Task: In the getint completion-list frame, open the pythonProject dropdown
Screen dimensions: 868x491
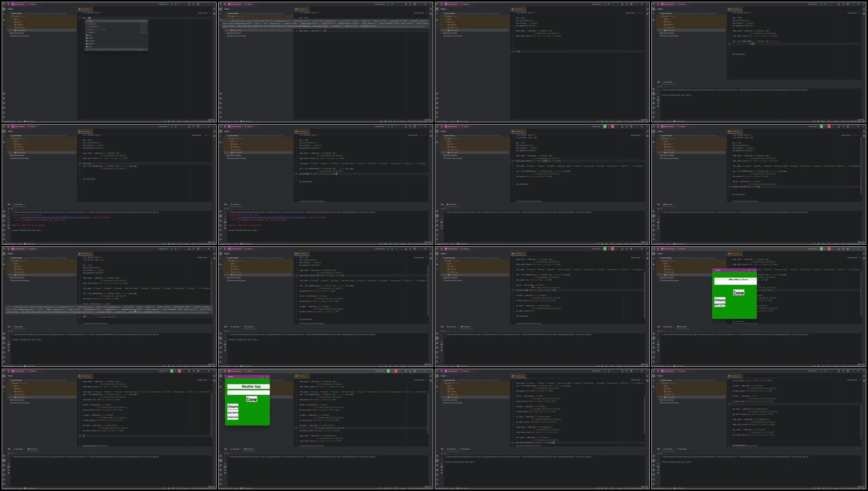Action: pos(19,4)
